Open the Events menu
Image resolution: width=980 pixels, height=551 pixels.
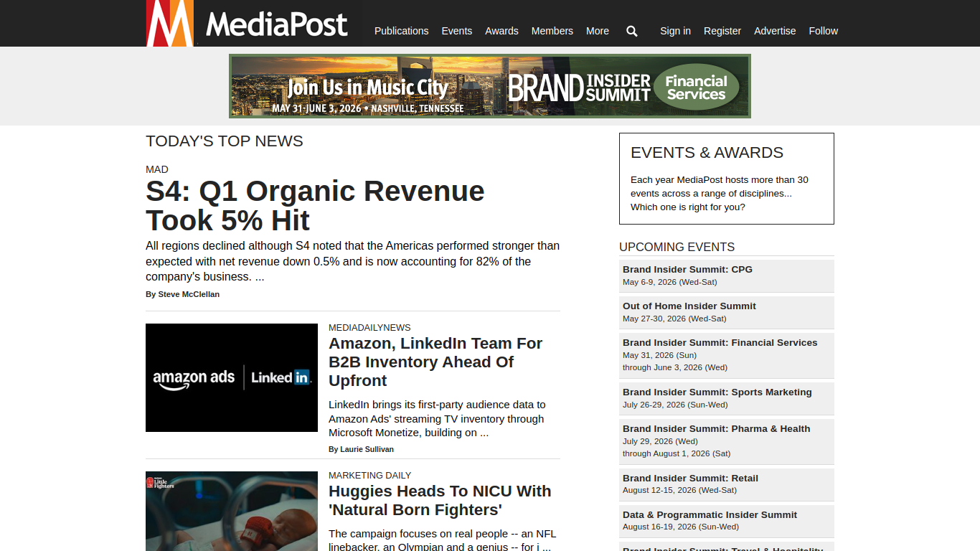point(456,31)
